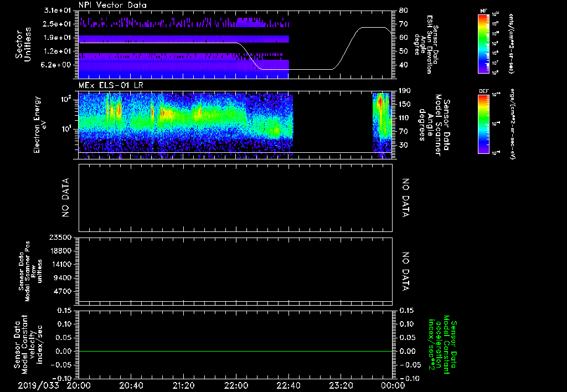Click the Electron Energy eV axis label
This screenshot has height=392, width=567.
pyautogui.click(x=40, y=125)
